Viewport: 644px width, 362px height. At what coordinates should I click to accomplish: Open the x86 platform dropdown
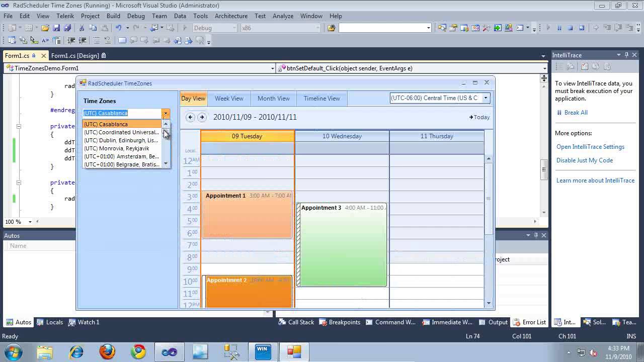point(318,28)
